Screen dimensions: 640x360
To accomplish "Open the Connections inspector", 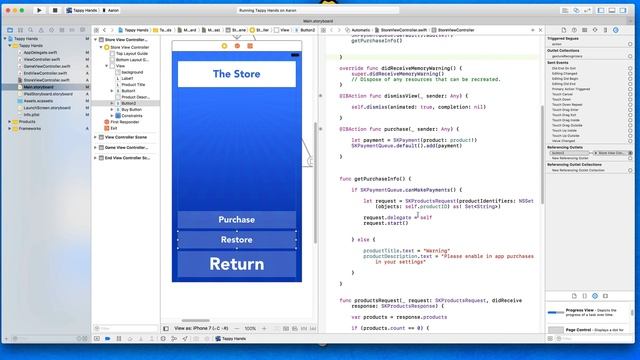I will pos(616,30).
